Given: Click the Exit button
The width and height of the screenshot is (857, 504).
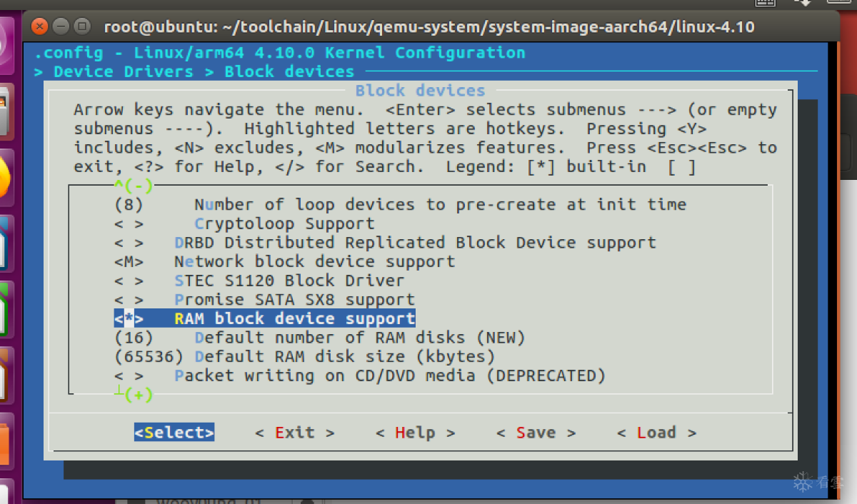Looking at the screenshot, I should tap(294, 433).
